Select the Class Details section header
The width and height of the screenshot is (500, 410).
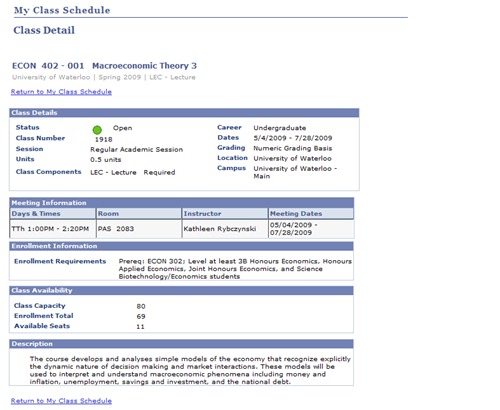184,113
